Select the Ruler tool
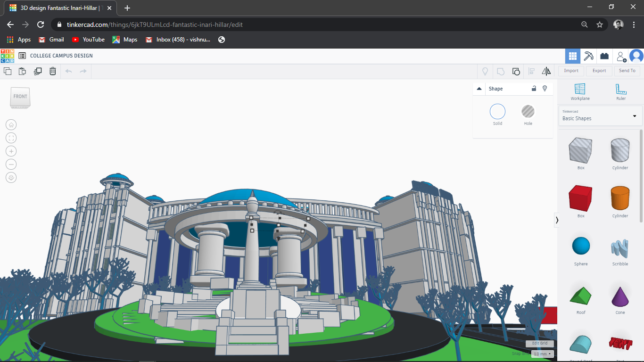 pyautogui.click(x=621, y=92)
